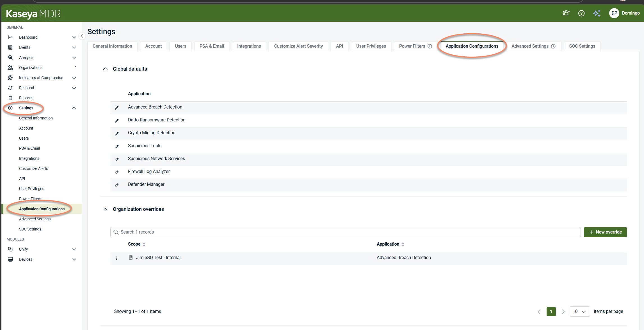Open Organizations in the sidebar
644x330 pixels.
pos(31,68)
